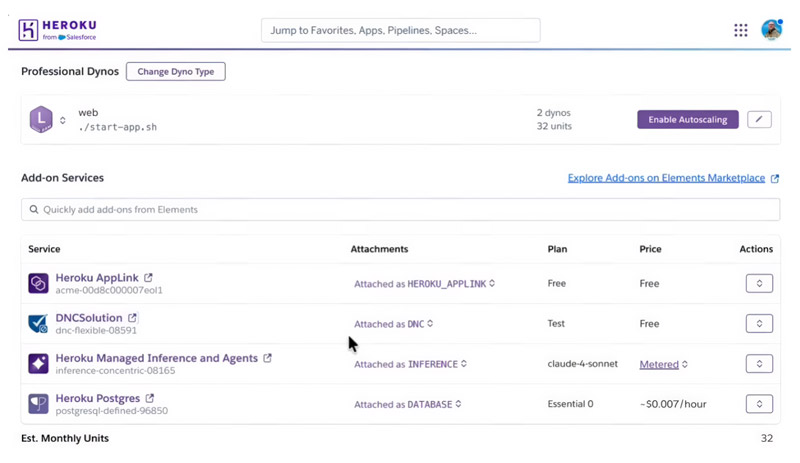
Task: Click the Enable Autoscaling button
Action: [688, 120]
